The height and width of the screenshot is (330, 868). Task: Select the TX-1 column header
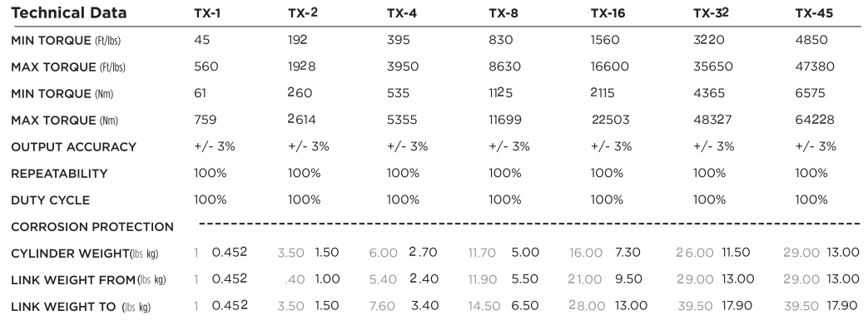click(x=207, y=13)
